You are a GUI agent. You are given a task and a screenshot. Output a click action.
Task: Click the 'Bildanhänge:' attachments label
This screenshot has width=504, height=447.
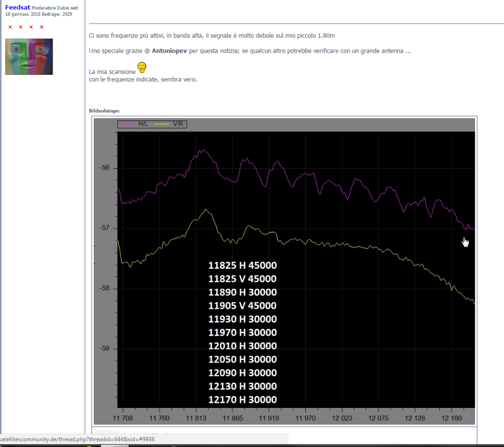click(104, 111)
